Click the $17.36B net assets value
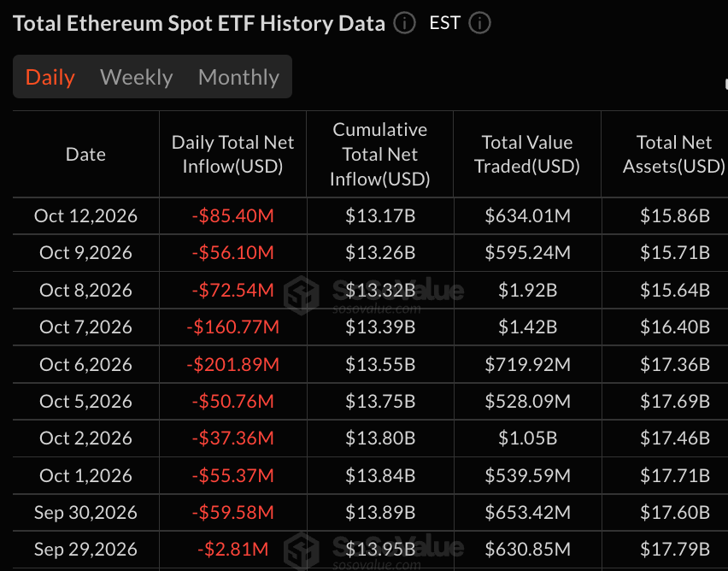The image size is (728, 571). (675, 364)
